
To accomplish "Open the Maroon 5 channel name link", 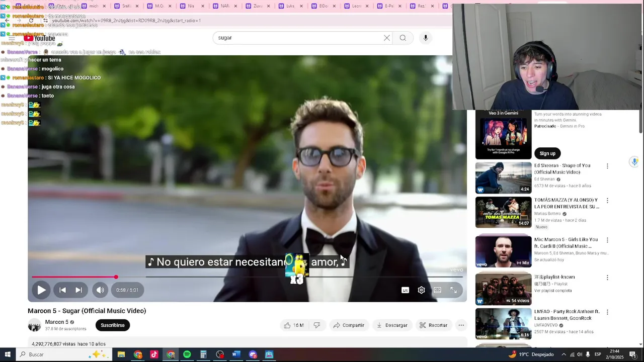I will (x=56, y=322).
